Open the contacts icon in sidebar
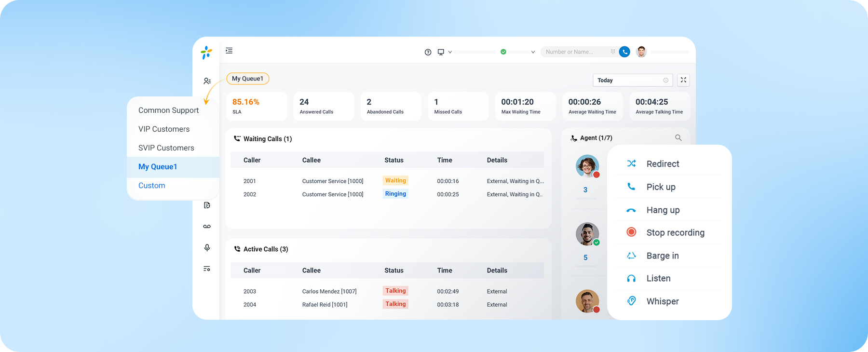 [x=207, y=81]
